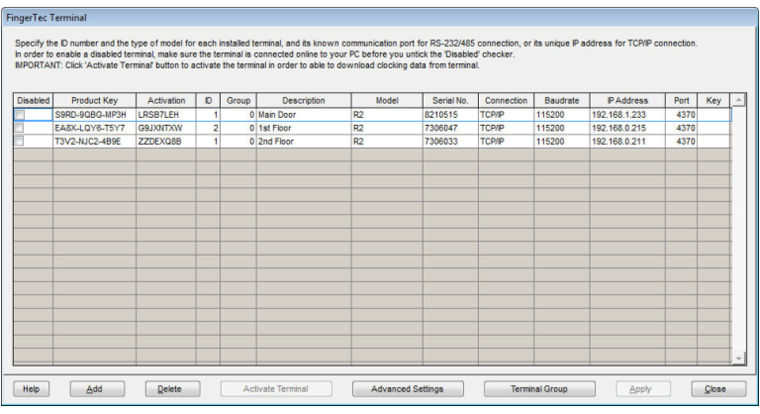
Task: Click the Apply button
Action: 643,389
